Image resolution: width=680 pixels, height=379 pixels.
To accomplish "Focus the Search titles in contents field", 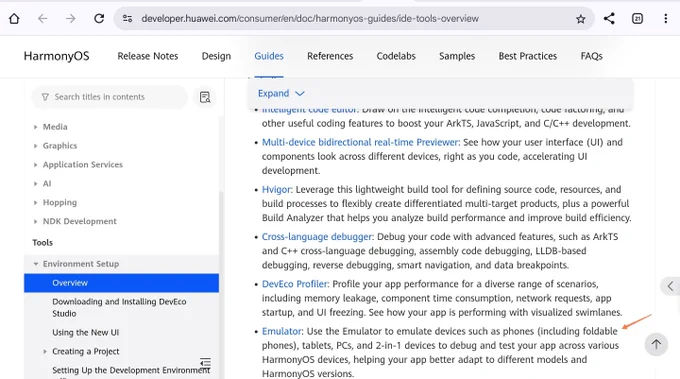I will (x=110, y=97).
